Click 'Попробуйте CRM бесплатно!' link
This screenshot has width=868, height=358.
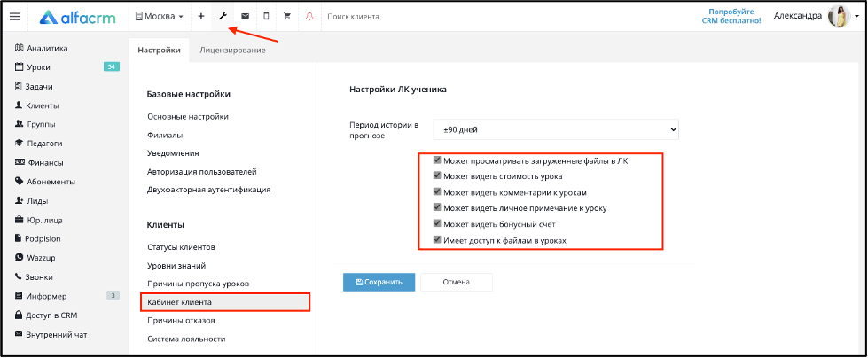pos(731,16)
